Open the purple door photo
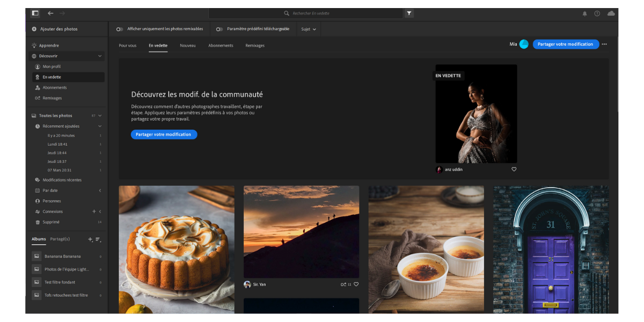 tap(551, 250)
